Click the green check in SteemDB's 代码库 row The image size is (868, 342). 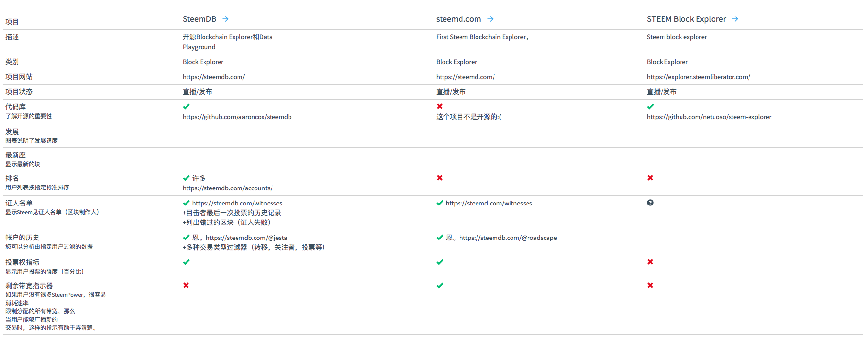coord(186,106)
